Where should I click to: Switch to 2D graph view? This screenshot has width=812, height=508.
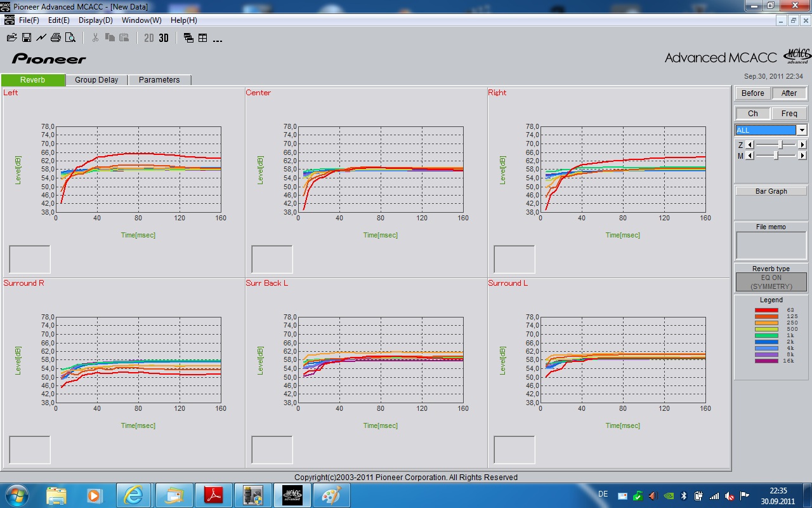[149, 38]
